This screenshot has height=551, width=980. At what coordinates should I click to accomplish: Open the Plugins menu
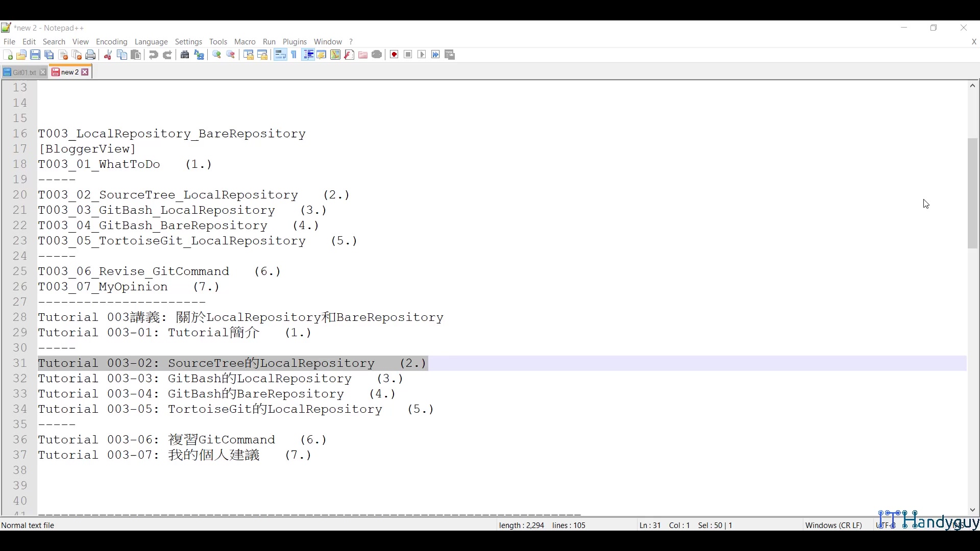pyautogui.click(x=295, y=42)
